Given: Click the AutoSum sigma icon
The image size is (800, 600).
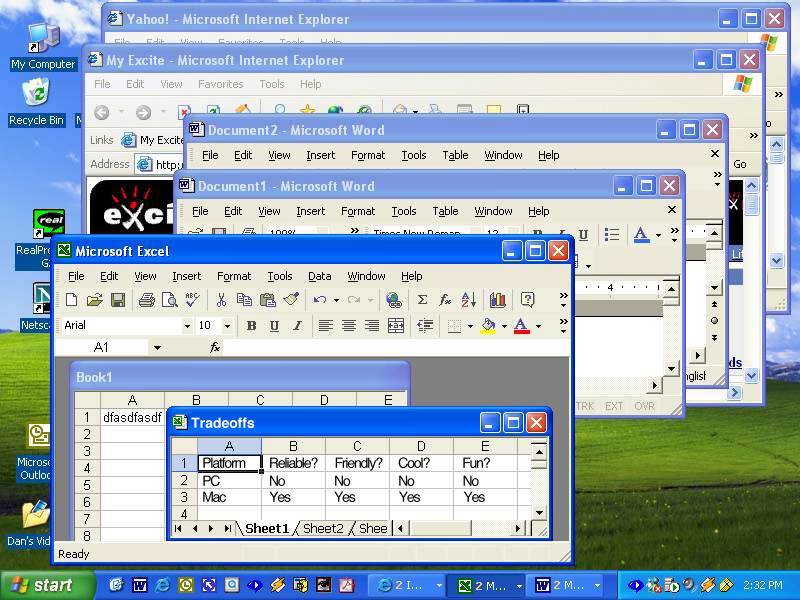Looking at the screenshot, I should click(x=422, y=300).
